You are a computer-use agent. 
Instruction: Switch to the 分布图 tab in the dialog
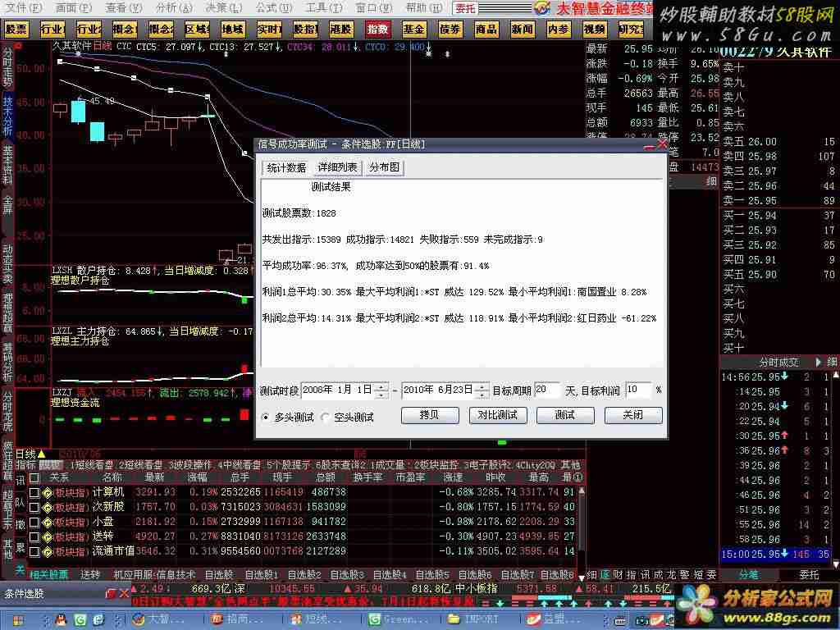[384, 167]
